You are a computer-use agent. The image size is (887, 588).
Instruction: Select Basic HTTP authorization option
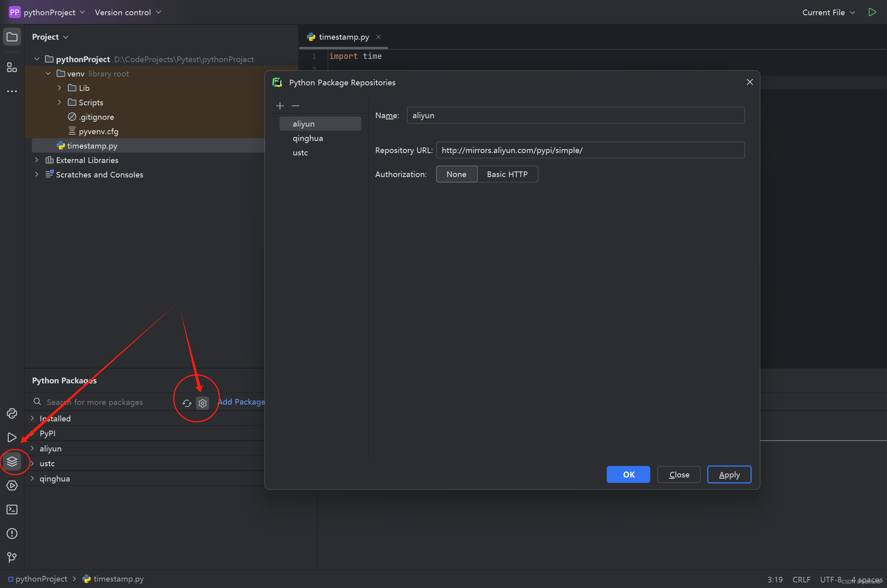coord(507,174)
